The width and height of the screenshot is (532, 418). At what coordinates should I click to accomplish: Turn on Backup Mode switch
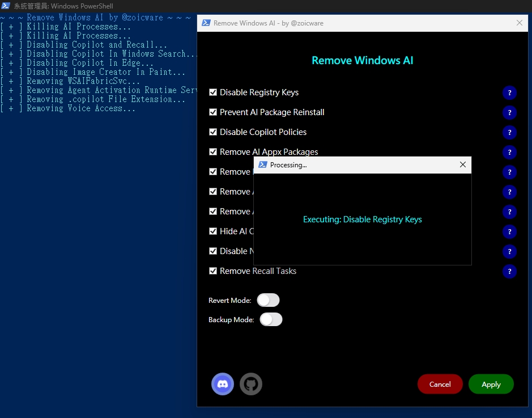[x=271, y=319]
